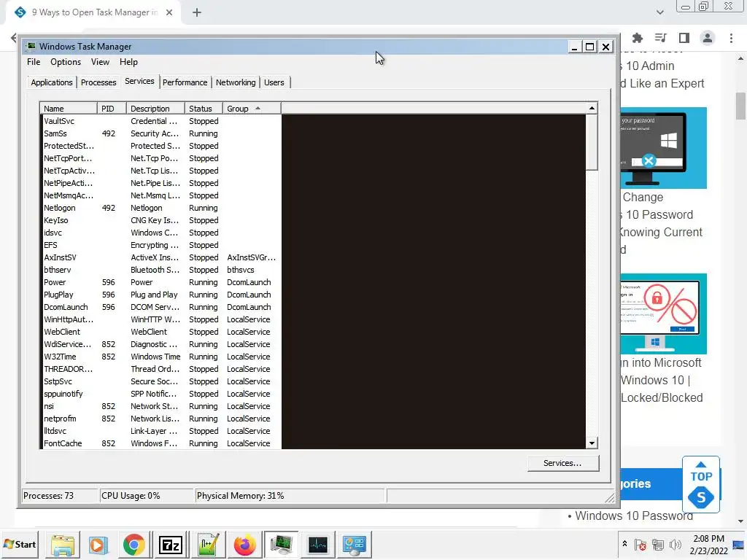Select the VaultSvc service row
This screenshot has width=747, height=560.
pyautogui.click(x=160, y=122)
